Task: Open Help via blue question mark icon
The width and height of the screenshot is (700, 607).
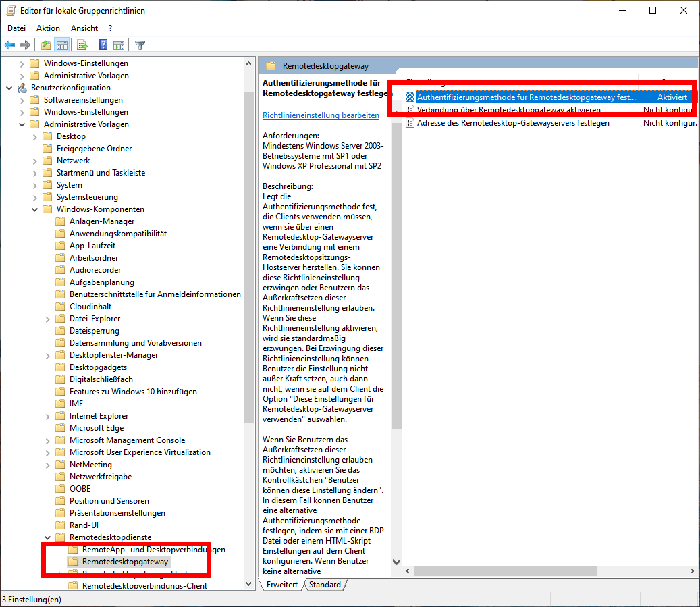Action: click(x=103, y=45)
